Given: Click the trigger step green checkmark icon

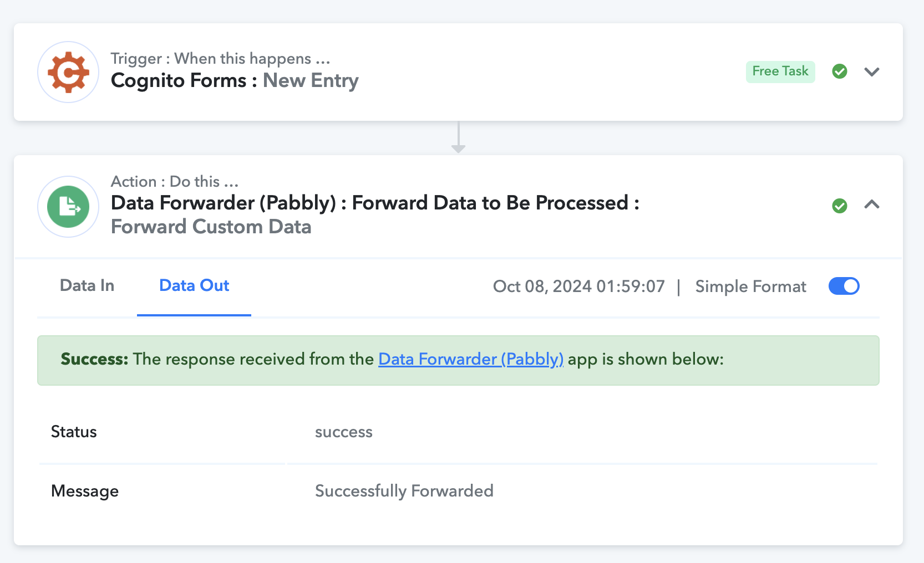Looking at the screenshot, I should click(840, 71).
